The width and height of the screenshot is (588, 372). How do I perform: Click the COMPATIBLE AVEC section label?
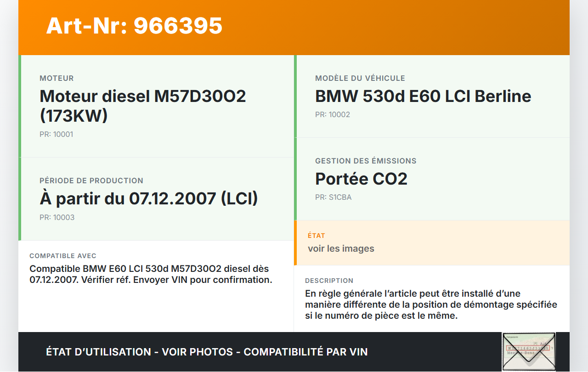click(63, 256)
